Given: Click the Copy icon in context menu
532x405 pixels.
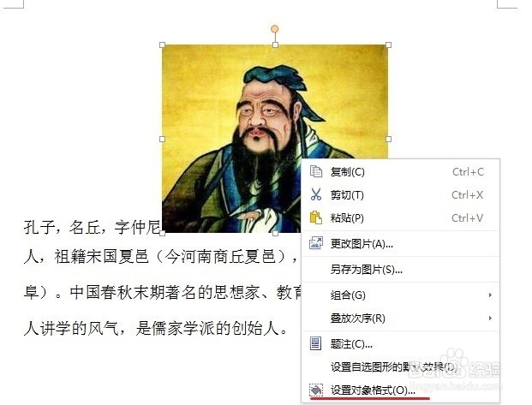Looking at the screenshot, I should click(x=316, y=171).
